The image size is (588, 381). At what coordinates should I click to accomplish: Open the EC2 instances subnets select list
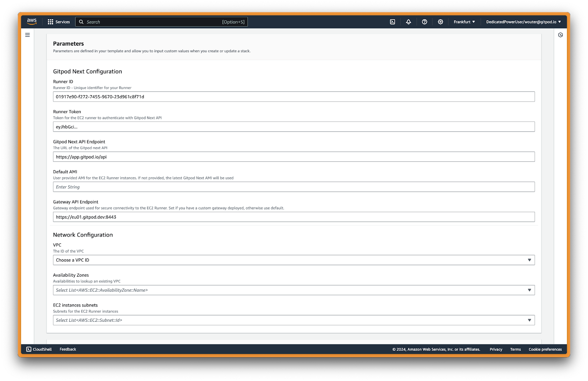tap(294, 320)
